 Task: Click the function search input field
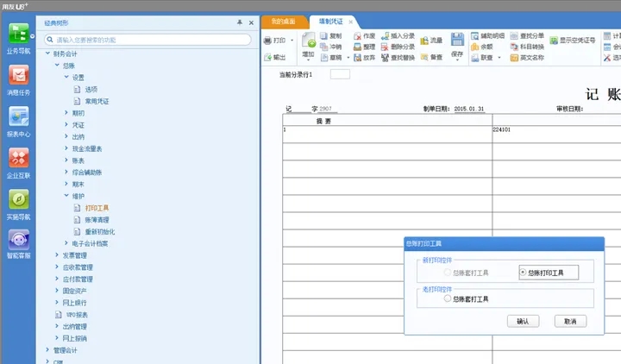147,40
